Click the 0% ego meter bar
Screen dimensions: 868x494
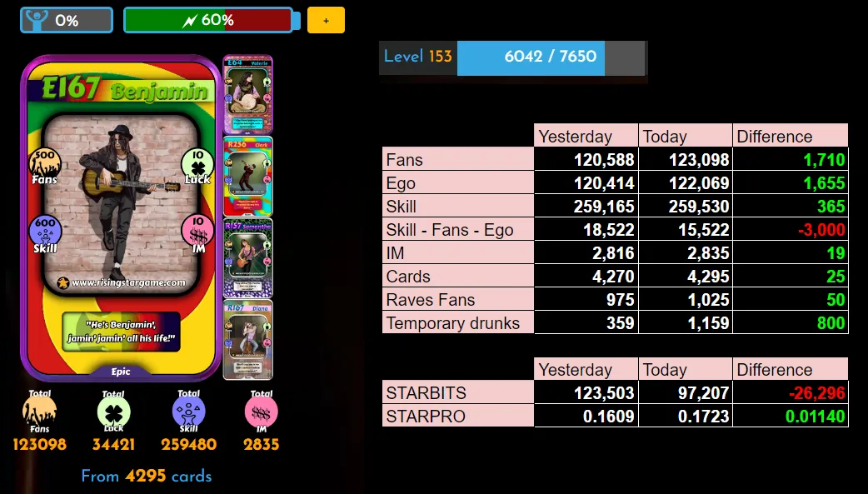[x=67, y=21]
